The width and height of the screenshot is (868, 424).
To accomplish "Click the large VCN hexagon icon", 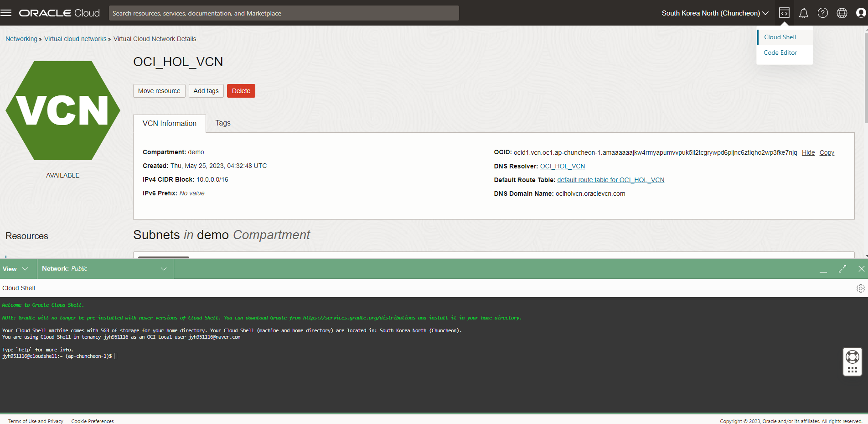I will pyautogui.click(x=63, y=110).
